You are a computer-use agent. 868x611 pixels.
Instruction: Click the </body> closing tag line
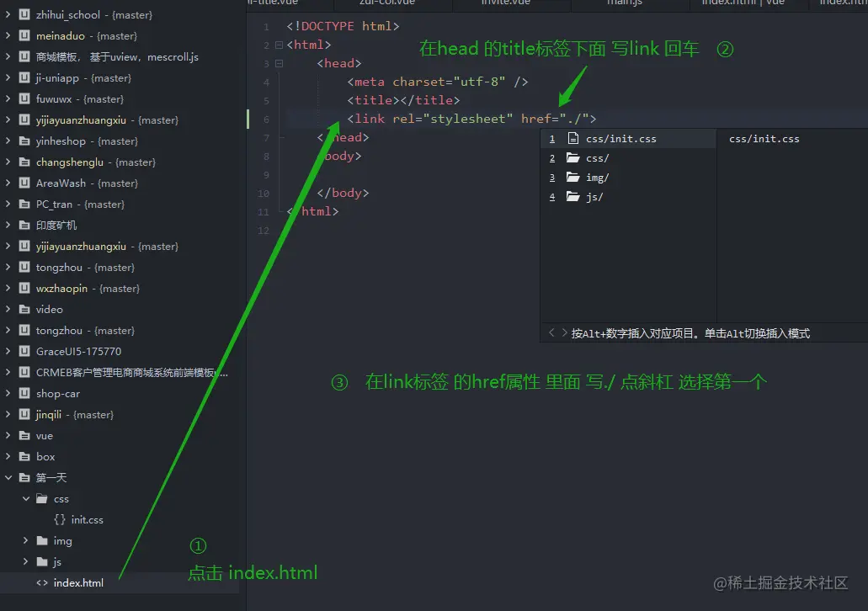(x=343, y=193)
